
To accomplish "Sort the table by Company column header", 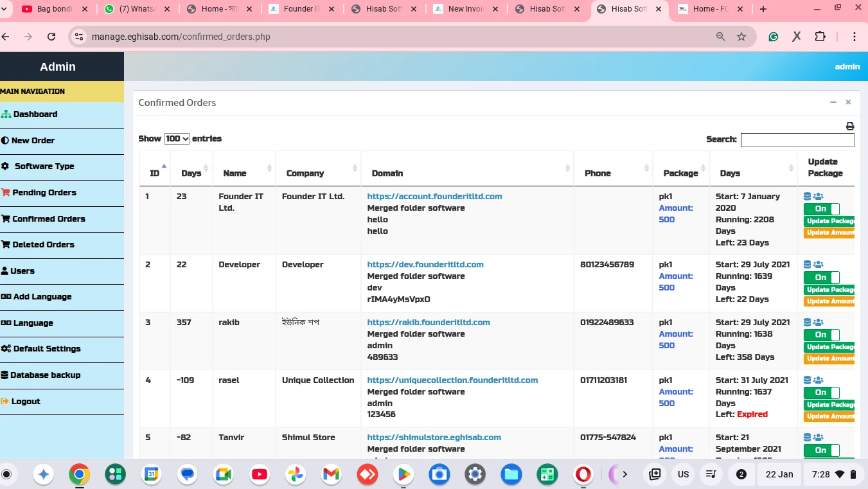I will point(305,173).
